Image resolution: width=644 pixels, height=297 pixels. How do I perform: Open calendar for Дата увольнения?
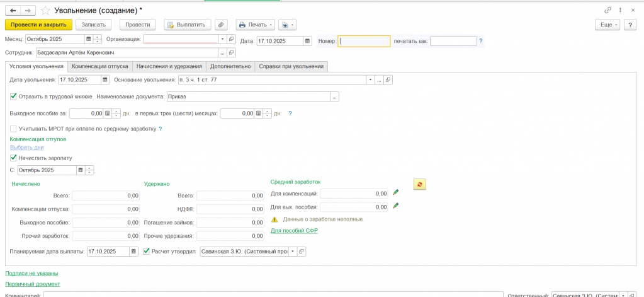105,80
